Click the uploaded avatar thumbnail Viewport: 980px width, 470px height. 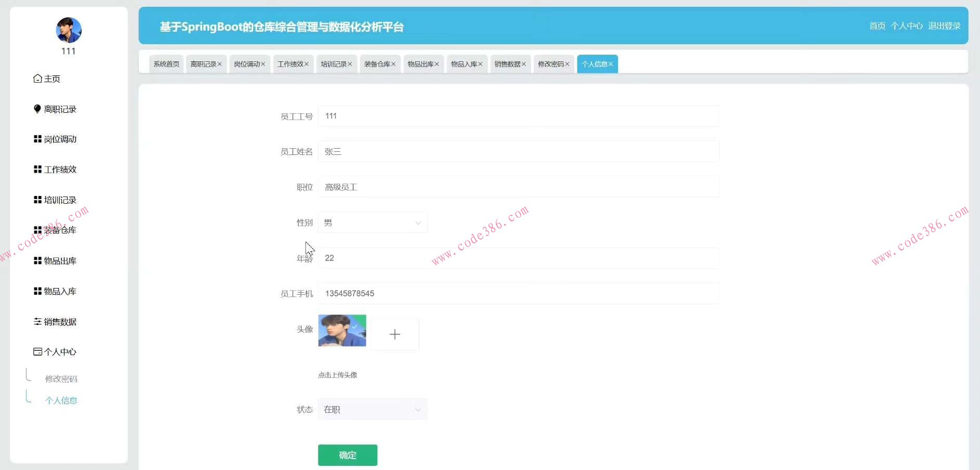point(342,330)
